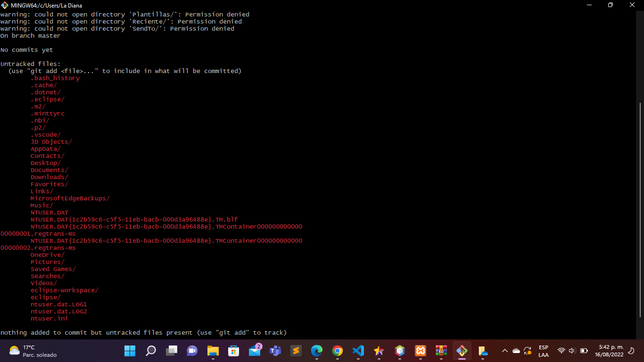Click 'MicrosoftEdgeBackups/' entry
Image resolution: width=644 pixels, height=362 pixels.
(x=70, y=198)
